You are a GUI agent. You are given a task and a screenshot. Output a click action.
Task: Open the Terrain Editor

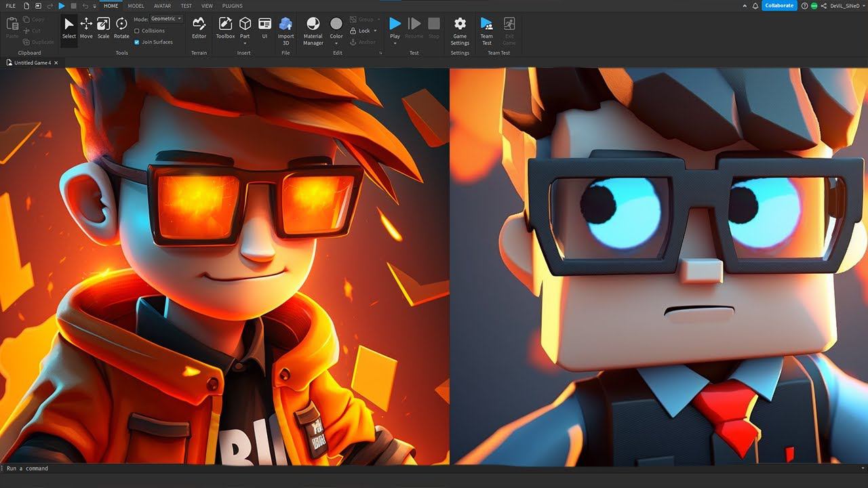click(x=199, y=28)
